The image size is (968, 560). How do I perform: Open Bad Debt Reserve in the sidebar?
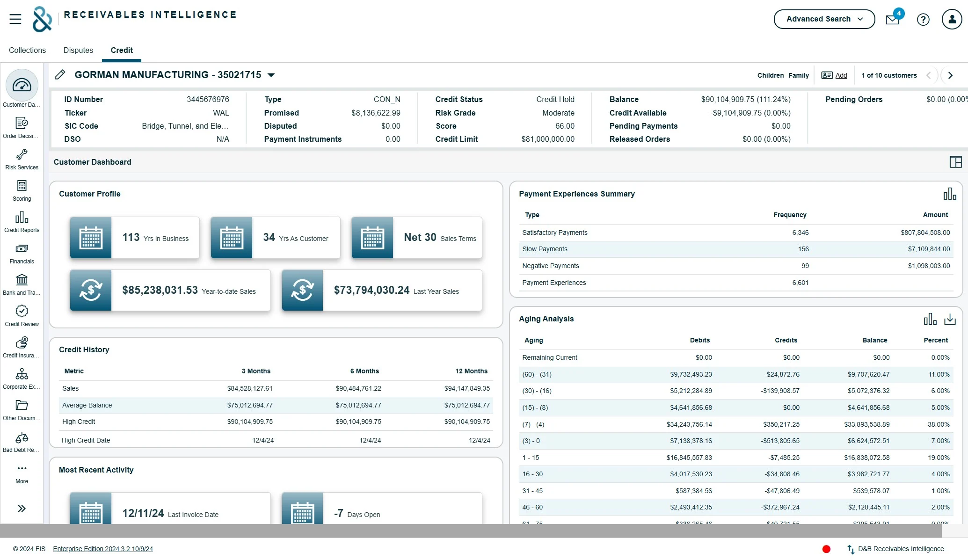(x=22, y=442)
